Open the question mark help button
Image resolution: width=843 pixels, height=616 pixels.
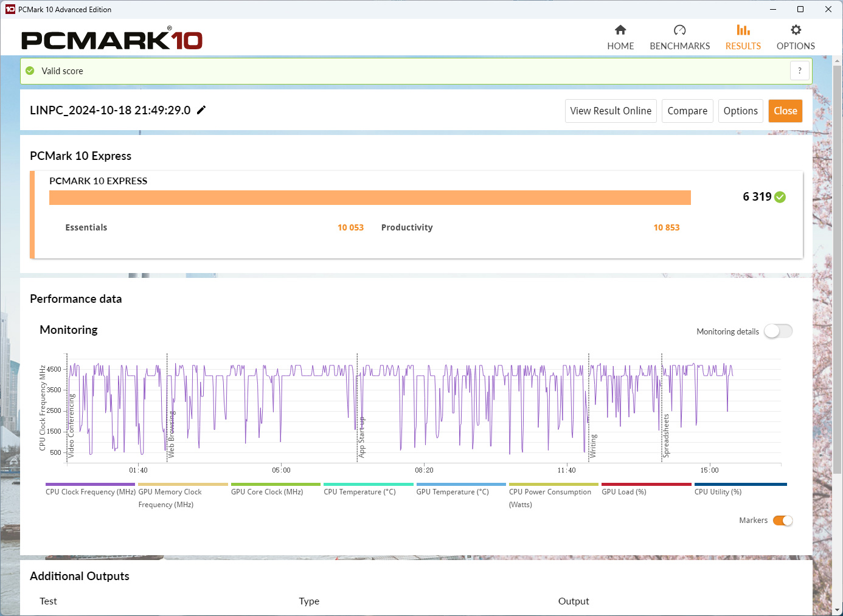point(800,71)
